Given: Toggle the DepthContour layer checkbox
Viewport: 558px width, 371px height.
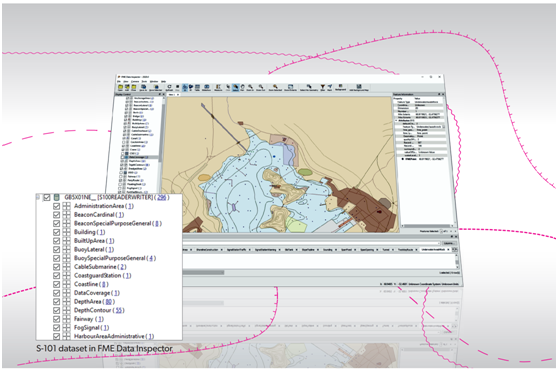Looking at the screenshot, I should (56, 310).
